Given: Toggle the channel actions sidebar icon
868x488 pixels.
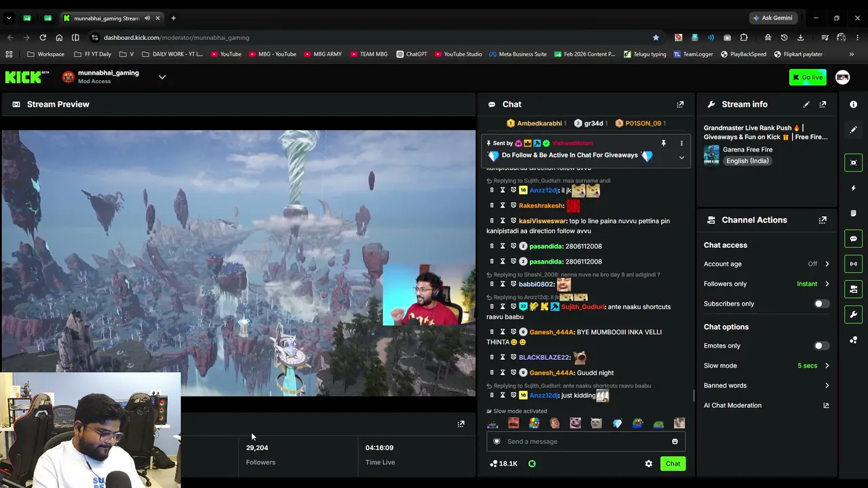Looking at the screenshot, I should pos(854,289).
